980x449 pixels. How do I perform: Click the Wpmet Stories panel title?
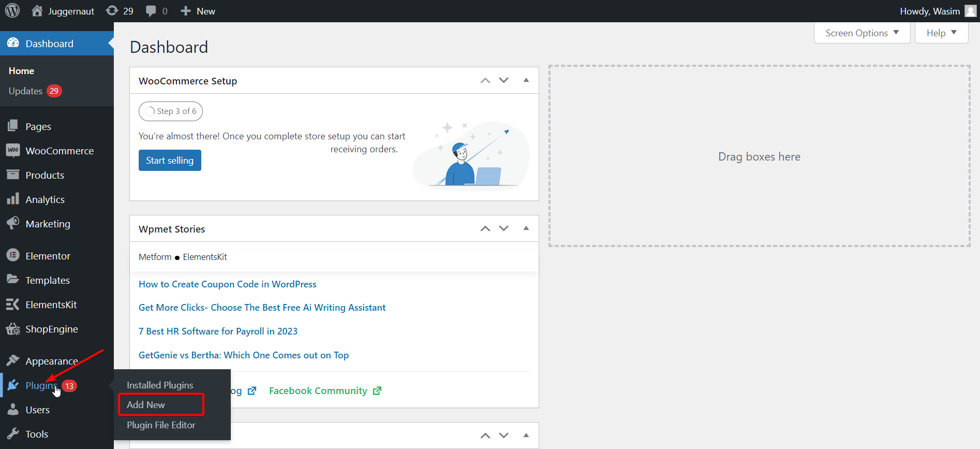172,229
